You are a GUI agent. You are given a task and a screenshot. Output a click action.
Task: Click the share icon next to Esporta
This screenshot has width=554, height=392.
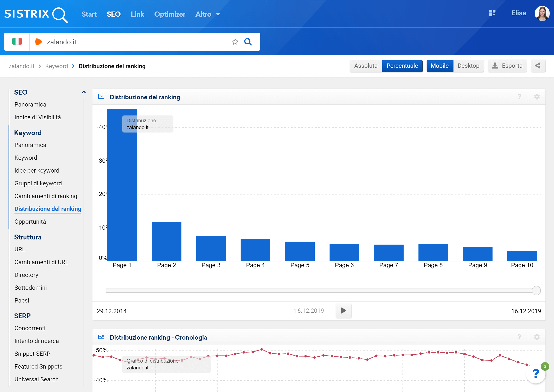pos(538,66)
